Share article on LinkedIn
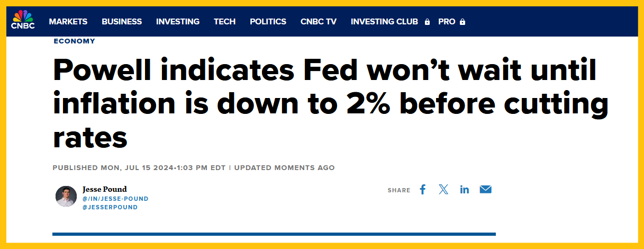This screenshot has height=249, width=644. [465, 190]
